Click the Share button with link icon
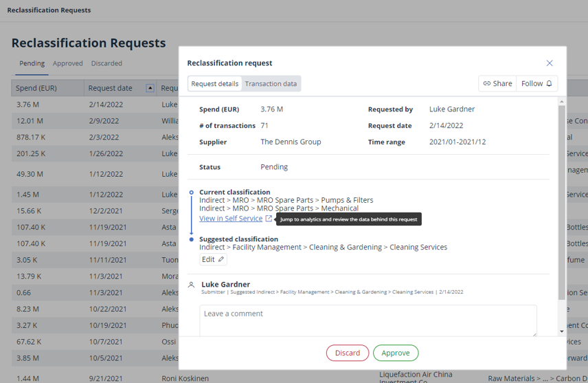The image size is (588, 383). click(497, 83)
